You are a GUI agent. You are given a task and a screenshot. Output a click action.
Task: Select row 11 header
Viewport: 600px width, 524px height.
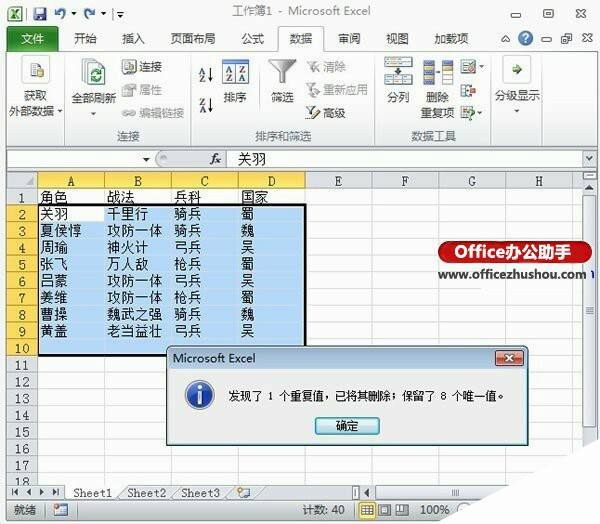click(x=22, y=365)
